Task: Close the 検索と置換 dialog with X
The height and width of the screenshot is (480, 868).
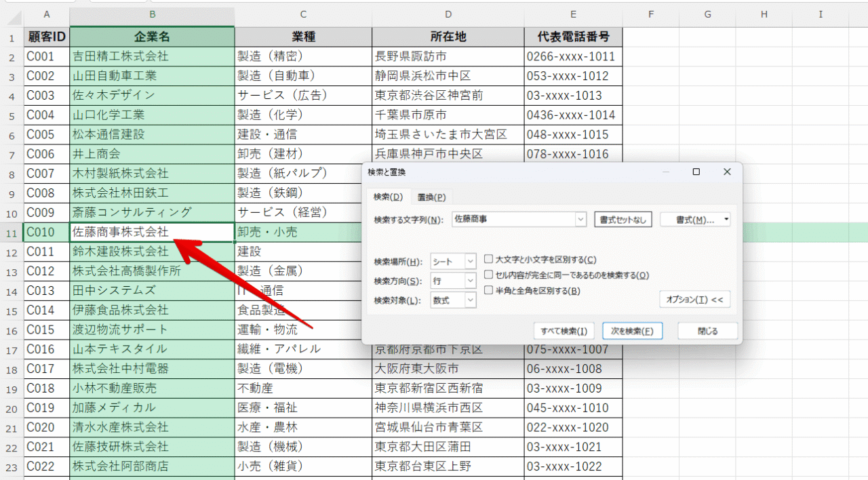Action: tap(727, 172)
